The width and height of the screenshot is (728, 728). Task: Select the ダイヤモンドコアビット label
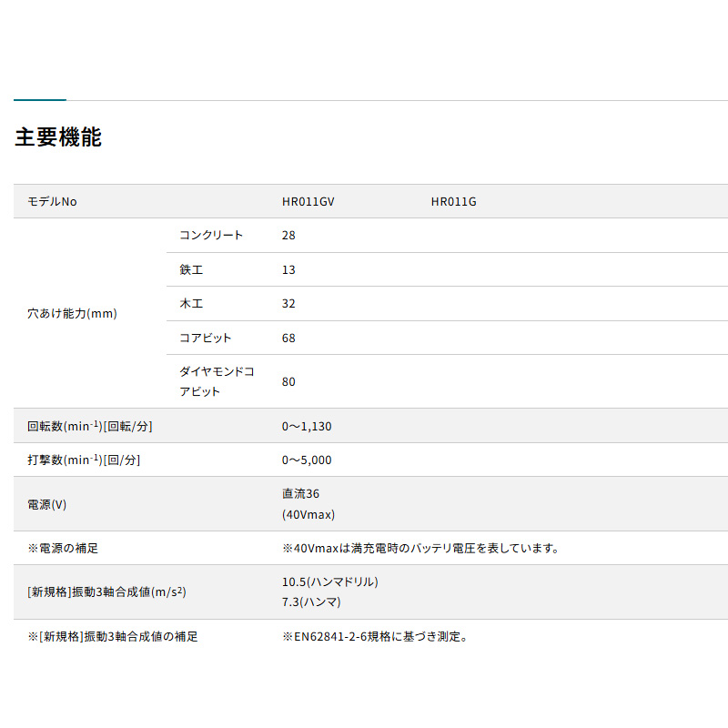pos(217,381)
